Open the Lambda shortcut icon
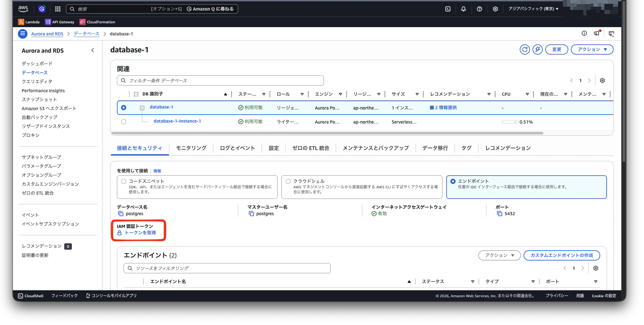The image size is (644, 325). pos(21,22)
